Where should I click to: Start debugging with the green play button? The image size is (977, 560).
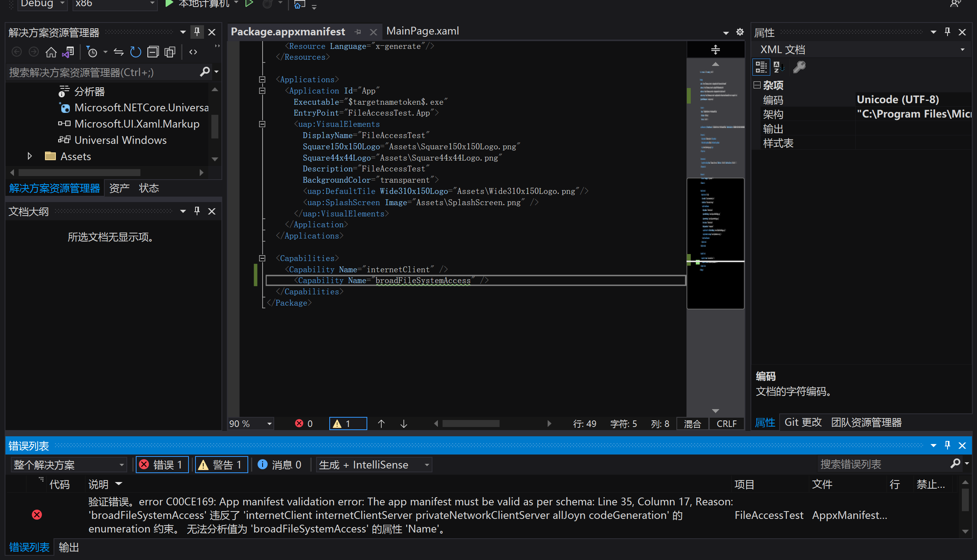pyautogui.click(x=169, y=4)
